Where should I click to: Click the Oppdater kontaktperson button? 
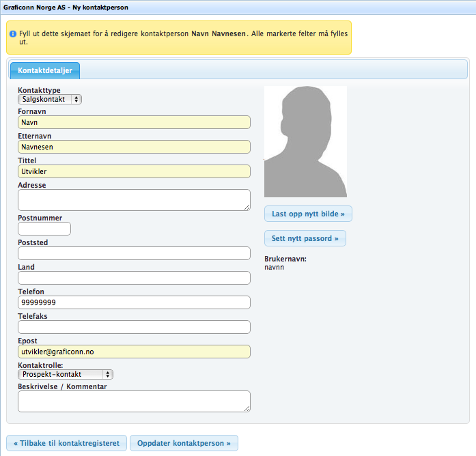tap(184, 443)
